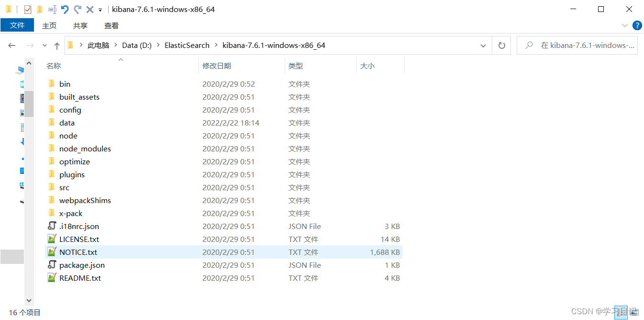
Task: Switch to large icons view layout
Action: [x=634, y=312]
